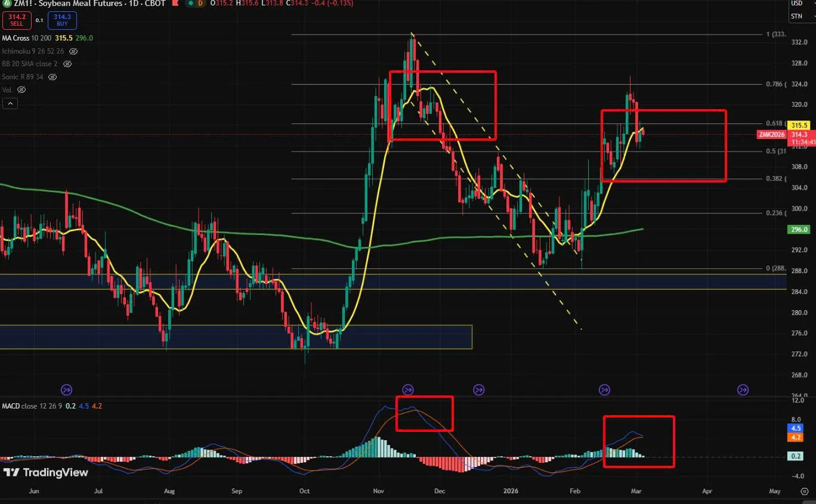The image size is (816, 504).
Task: Click the rollover event marker near mid-December
Action: [x=478, y=389]
